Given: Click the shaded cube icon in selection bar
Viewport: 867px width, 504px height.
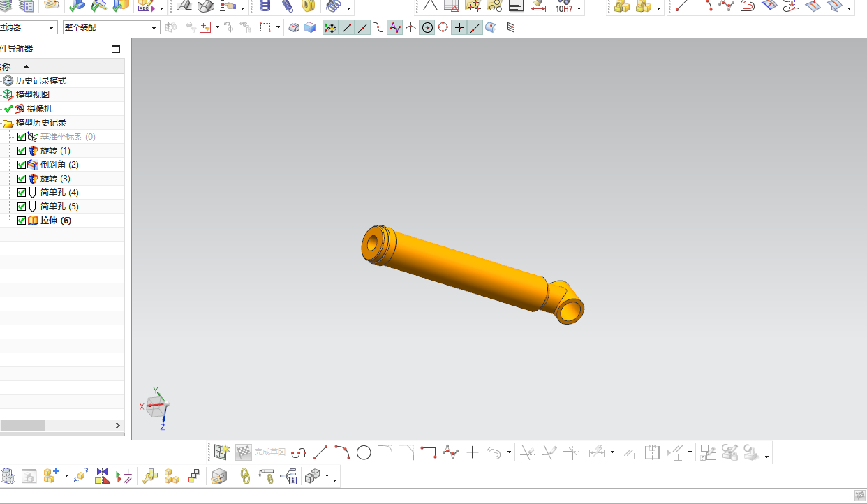Looking at the screenshot, I should [x=310, y=28].
